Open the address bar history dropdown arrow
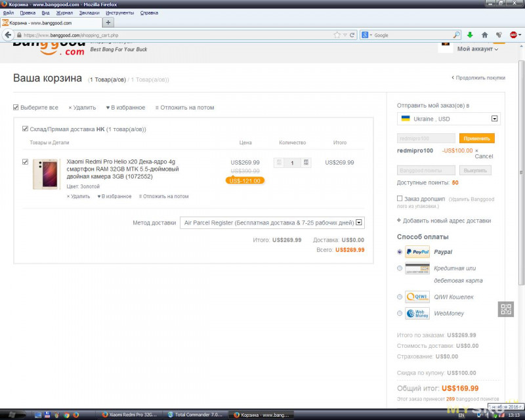This screenshot has width=525, height=420. (345, 35)
